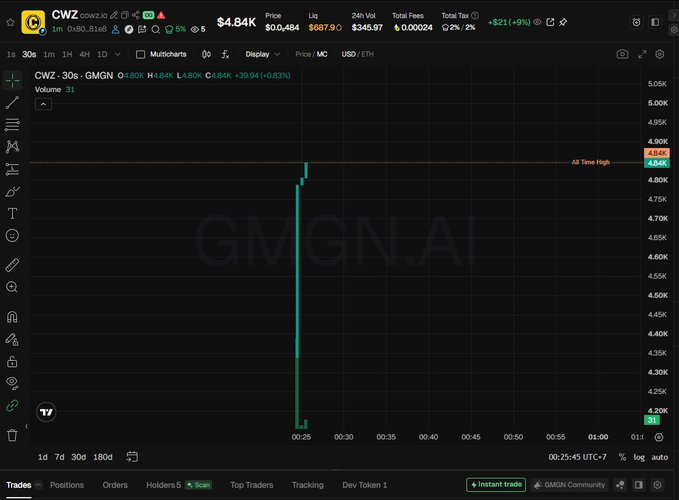Add CWZ to favorites with the star icon
679x500 pixels.
click(x=10, y=22)
